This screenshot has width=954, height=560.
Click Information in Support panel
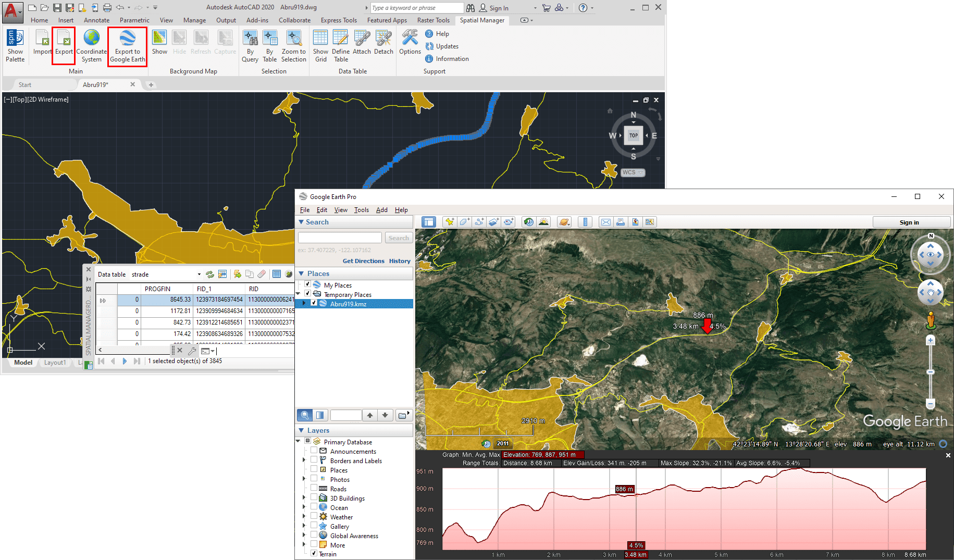pos(447,59)
